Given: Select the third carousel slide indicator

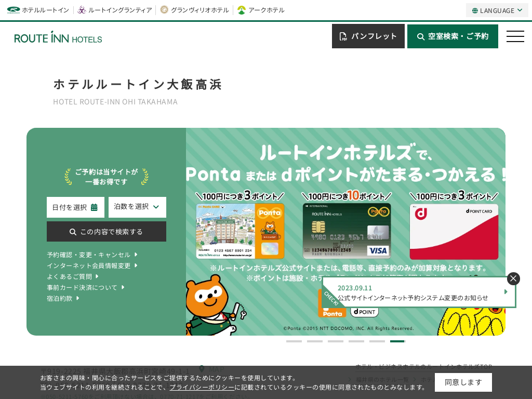Looking at the screenshot, I should 336,341.
